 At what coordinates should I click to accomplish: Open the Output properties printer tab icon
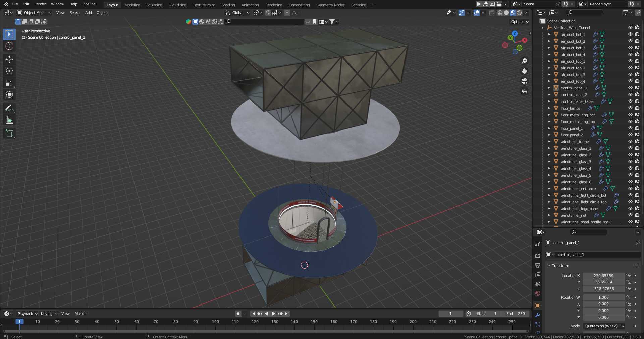tap(538, 265)
